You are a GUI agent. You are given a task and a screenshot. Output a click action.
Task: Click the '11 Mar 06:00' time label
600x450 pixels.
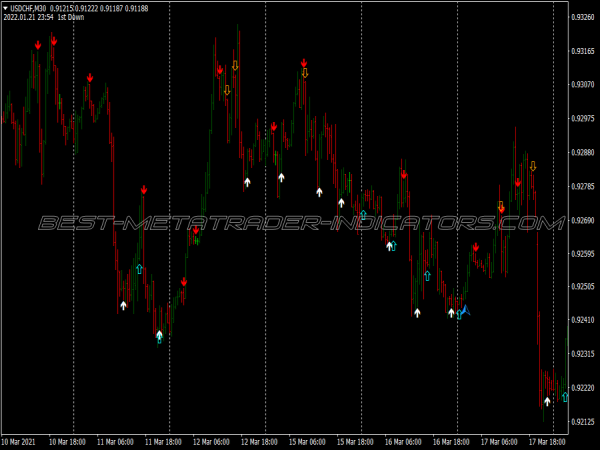tap(115, 442)
